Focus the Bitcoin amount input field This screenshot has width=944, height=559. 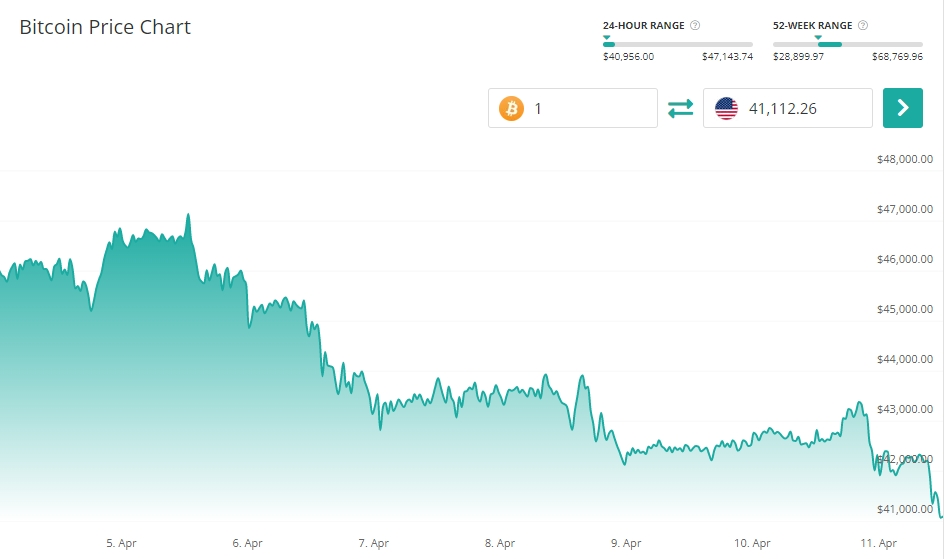pos(590,108)
